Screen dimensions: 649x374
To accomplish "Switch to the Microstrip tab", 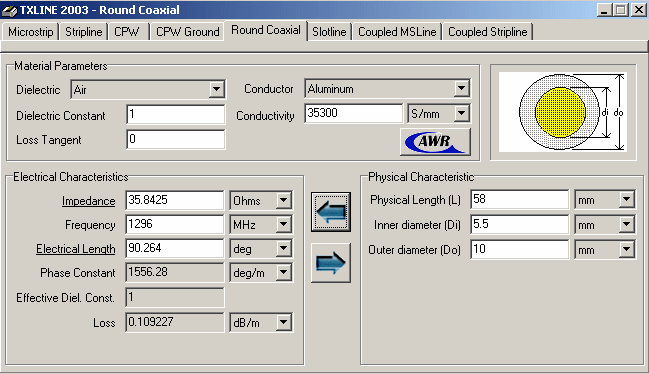I will pos(30,32).
